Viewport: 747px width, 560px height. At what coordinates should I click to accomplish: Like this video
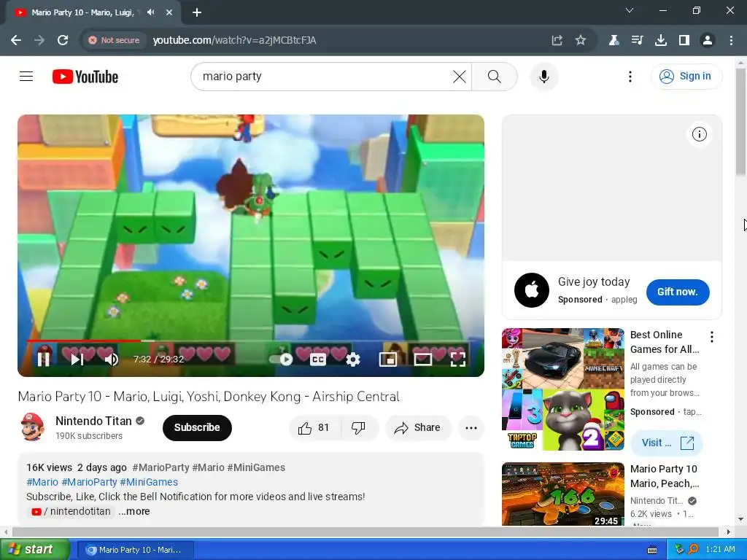click(x=314, y=427)
